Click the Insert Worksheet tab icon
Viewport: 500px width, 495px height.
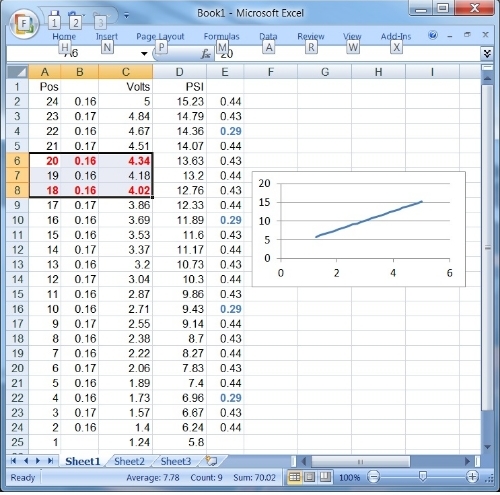pos(212,461)
